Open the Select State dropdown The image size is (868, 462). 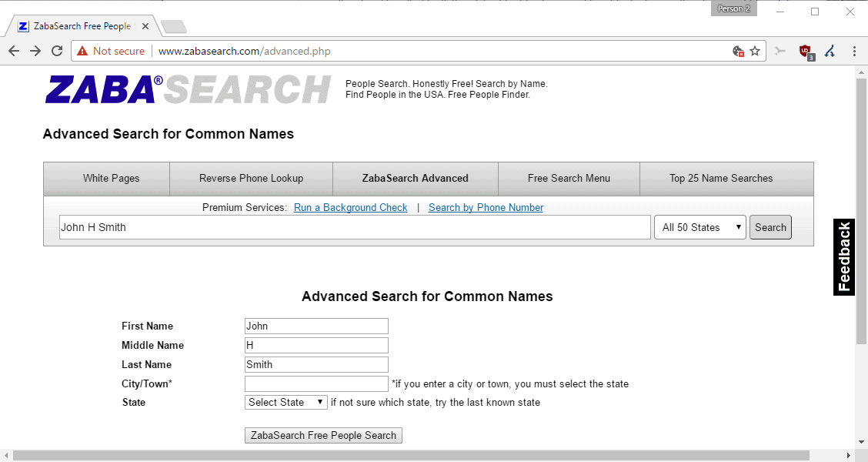click(285, 402)
